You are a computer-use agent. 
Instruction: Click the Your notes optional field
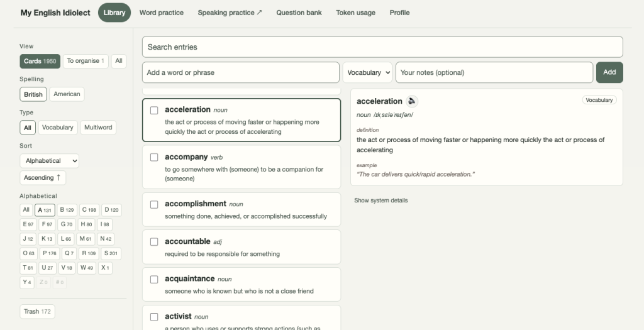(494, 72)
